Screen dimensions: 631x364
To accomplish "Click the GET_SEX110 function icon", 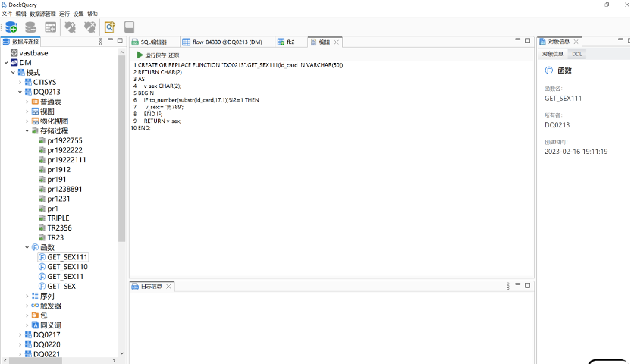I will click(x=42, y=267).
